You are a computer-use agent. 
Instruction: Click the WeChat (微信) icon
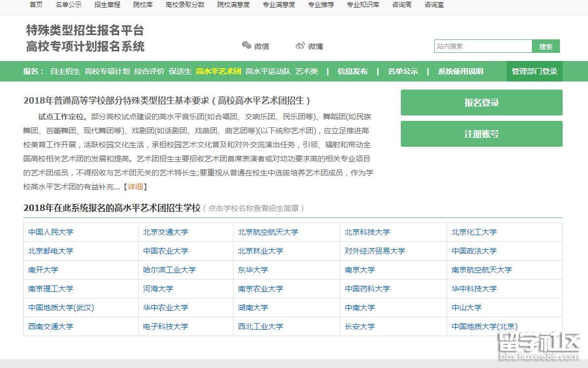click(x=247, y=46)
